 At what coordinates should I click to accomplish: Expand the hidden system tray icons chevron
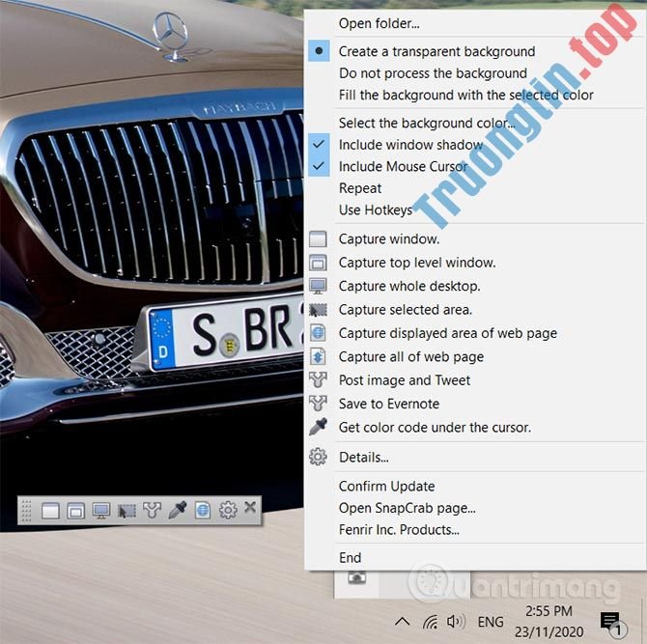pyautogui.click(x=402, y=621)
